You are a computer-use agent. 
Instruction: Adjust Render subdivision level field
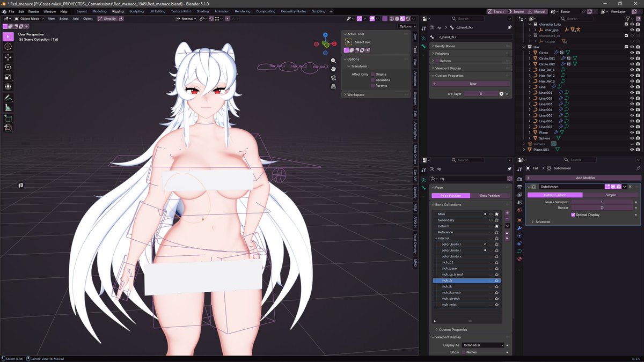point(602,208)
